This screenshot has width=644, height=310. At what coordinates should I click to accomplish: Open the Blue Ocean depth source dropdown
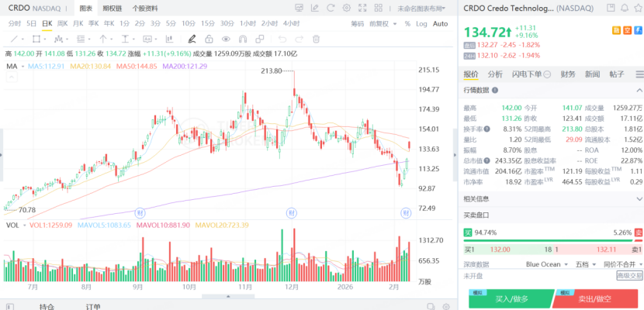coord(547,264)
